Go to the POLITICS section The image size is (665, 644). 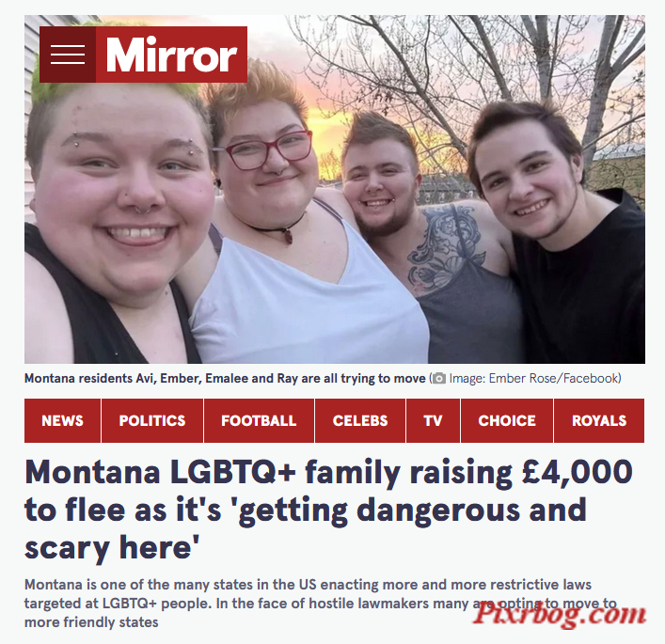tap(152, 420)
